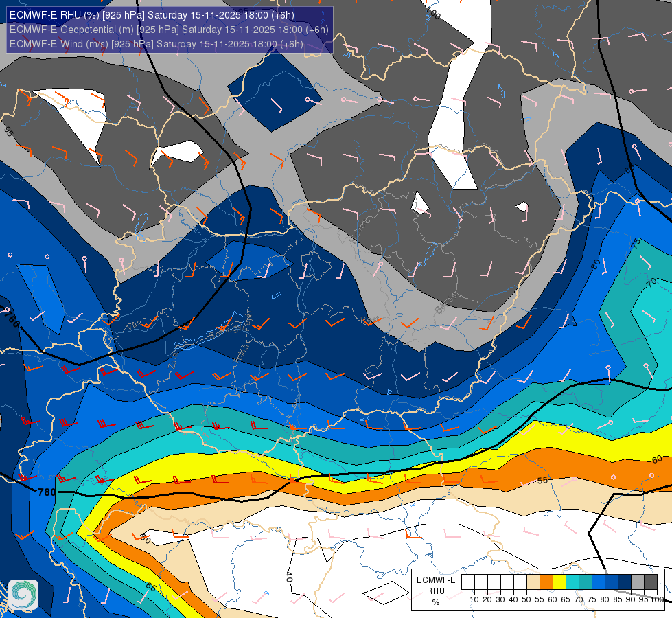Screen dimensions: 672x618
Task: Pick the light cyan 65-70 legend swatch
Action: pos(572,582)
